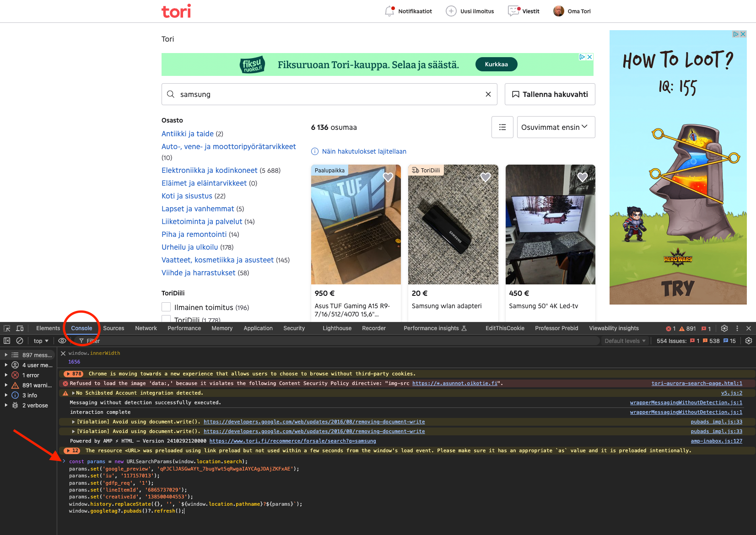
Task: Close the Fiksuruoka banner ad
Action: 590,57
